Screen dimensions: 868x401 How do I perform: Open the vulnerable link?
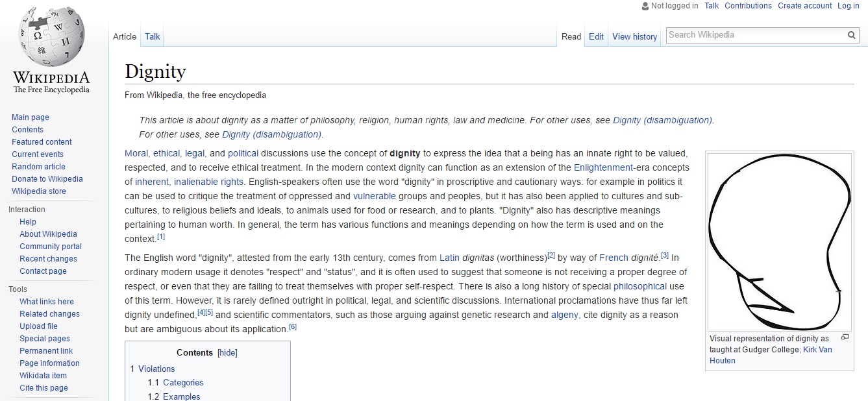point(375,196)
